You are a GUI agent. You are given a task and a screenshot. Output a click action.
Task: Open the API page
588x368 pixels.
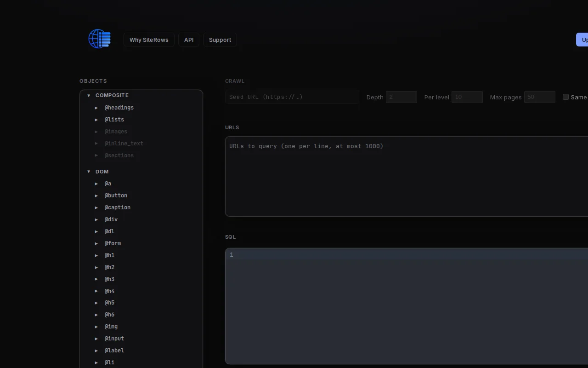pyautogui.click(x=189, y=40)
